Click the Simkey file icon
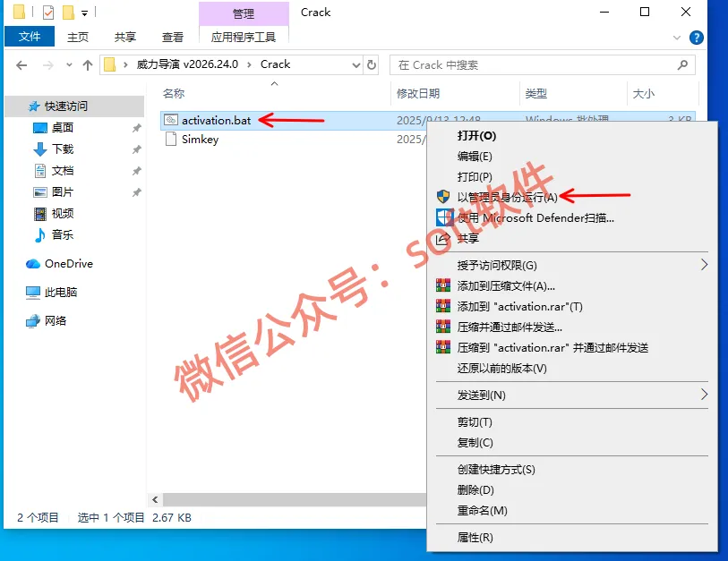This screenshot has height=561, width=728. pyautogui.click(x=171, y=140)
